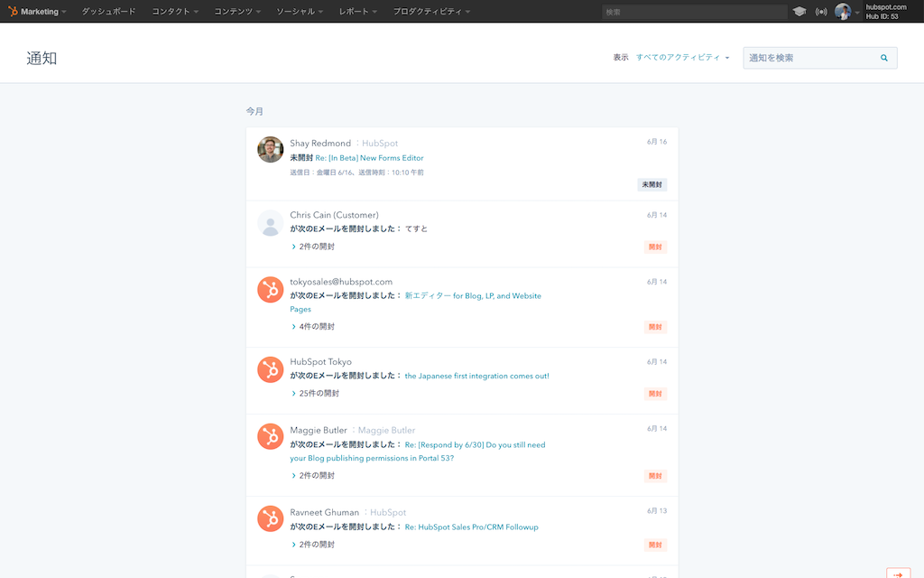The width and height of the screenshot is (924, 578).
Task: Click the Maggie Butler contact name
Action: click(x=319, y=431)
